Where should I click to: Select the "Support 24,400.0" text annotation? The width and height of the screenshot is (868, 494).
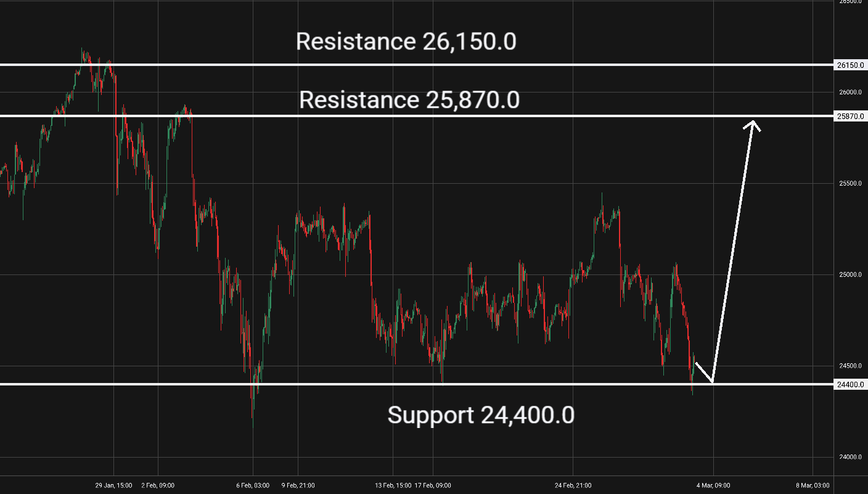click(x=481, y=415)
